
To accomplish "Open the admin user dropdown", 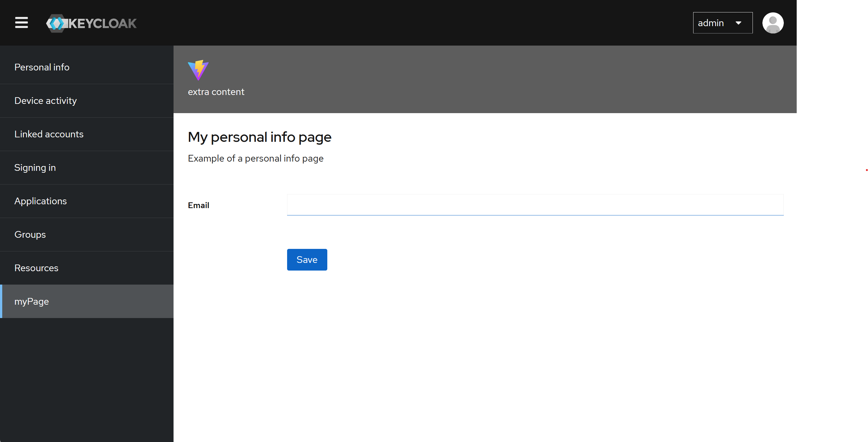I will click(x=722, y=23).
